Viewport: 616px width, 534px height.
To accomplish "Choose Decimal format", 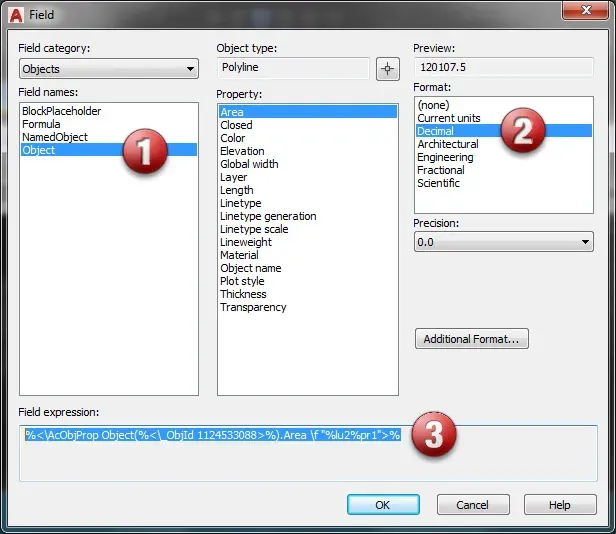I will tap(504, 131).
